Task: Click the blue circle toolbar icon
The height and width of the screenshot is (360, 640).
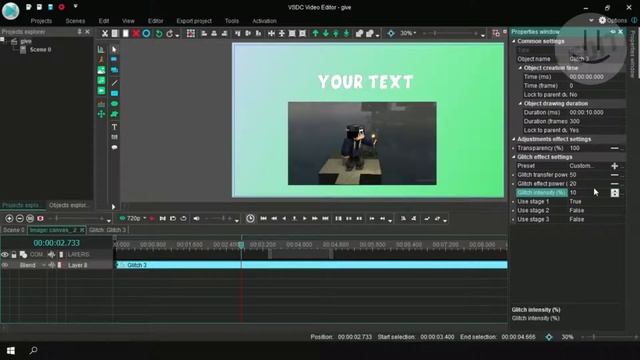Action: coord(146,33)
